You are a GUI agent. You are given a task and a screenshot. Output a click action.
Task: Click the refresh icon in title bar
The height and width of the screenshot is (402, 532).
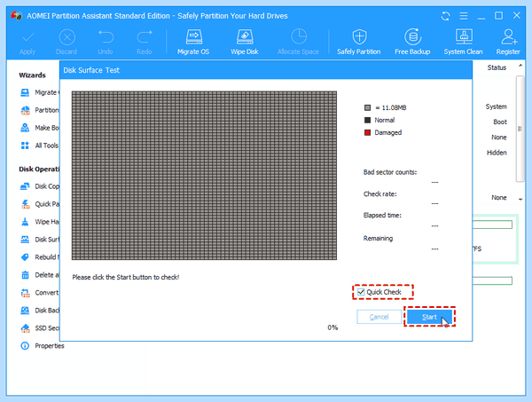(x=445, y=16)
